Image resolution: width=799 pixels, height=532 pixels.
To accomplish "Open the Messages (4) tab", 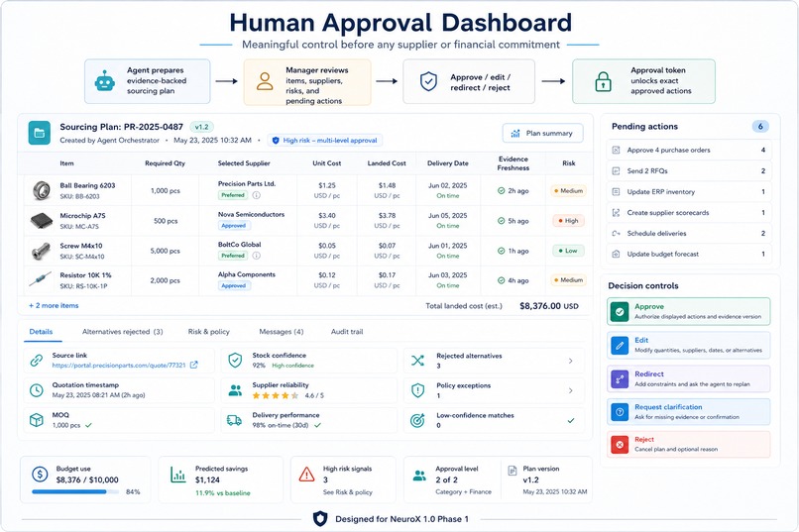I will pyautogui.click(x=282, y=332).
